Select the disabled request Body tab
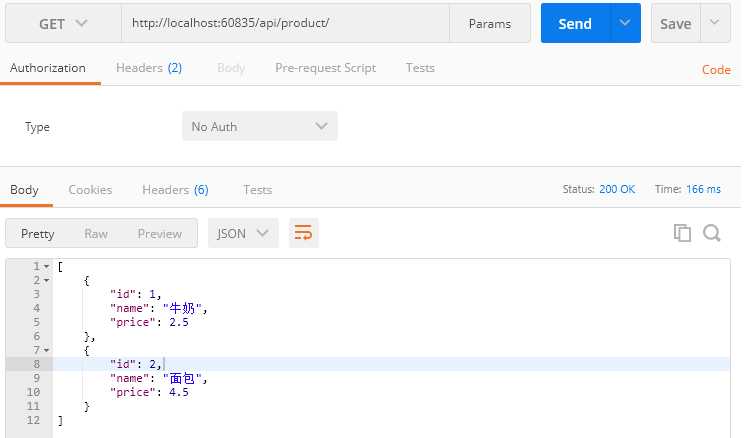Screen dimensions: 744x438 [231, 68]
